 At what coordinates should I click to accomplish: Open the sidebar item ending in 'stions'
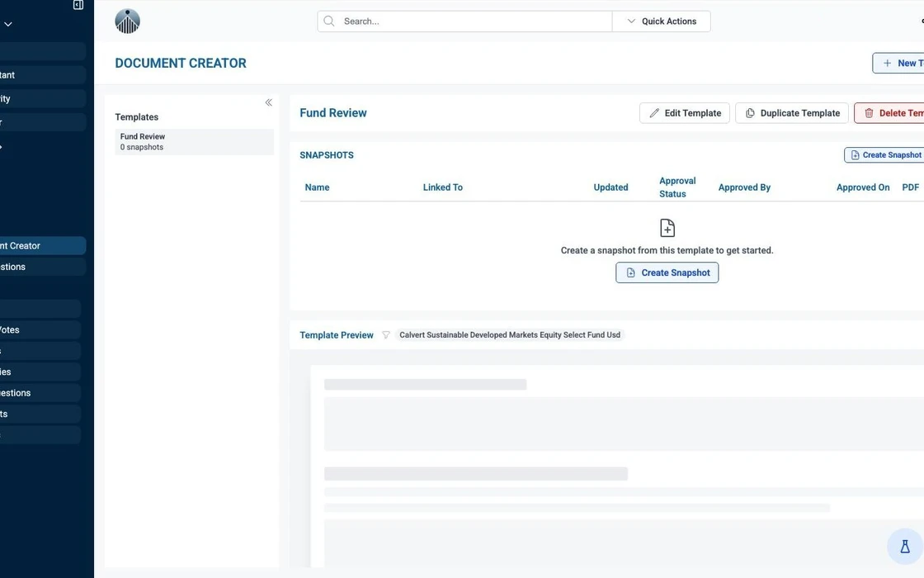click(x=42, y=268)
